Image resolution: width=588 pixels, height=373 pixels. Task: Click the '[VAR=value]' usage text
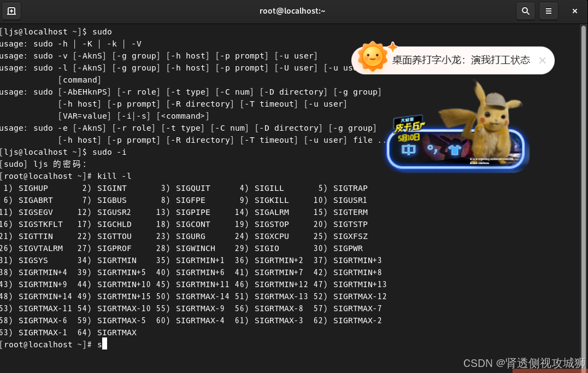click(x=84, y=116)
